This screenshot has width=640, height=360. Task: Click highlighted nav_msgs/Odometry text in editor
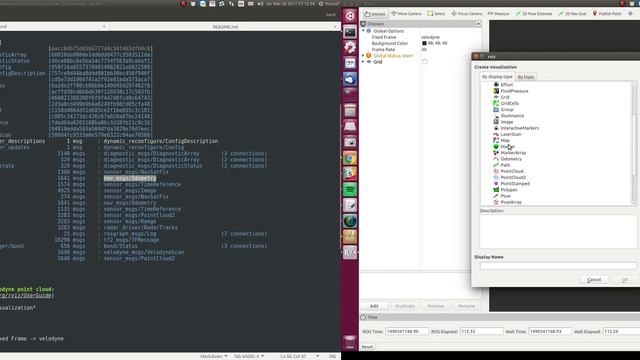click(x=130, y=178)
